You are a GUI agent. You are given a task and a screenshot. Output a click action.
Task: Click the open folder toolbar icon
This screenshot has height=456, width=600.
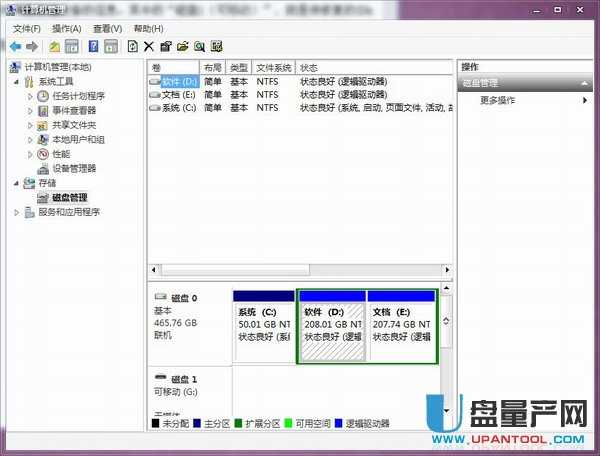183,46
